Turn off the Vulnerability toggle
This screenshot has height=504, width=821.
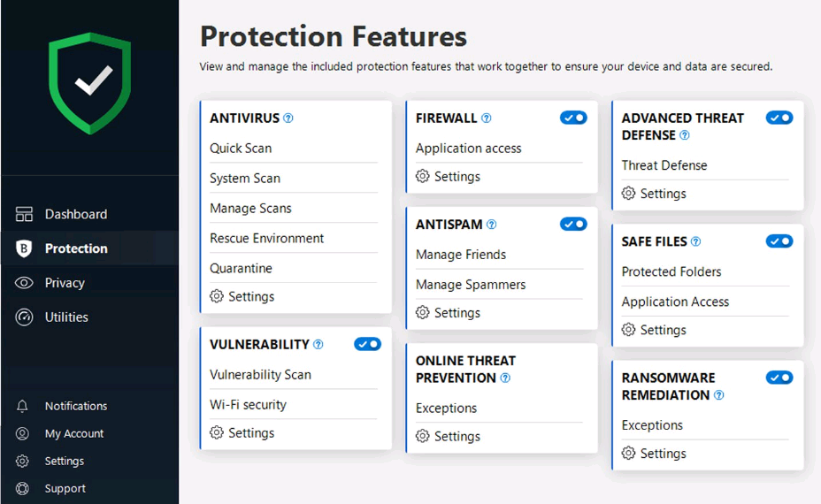point(367,344)
